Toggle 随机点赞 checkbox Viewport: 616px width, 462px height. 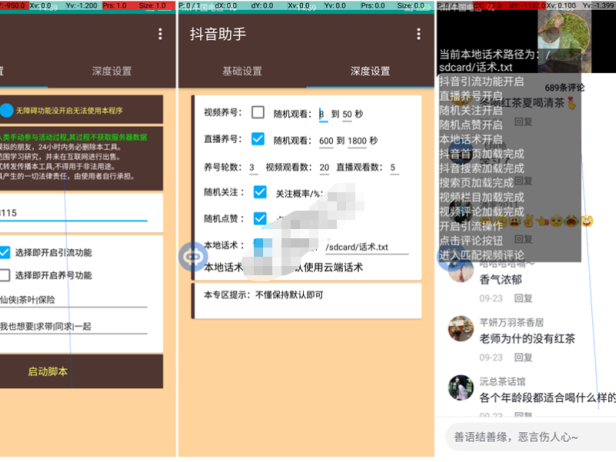coord(260,218)
